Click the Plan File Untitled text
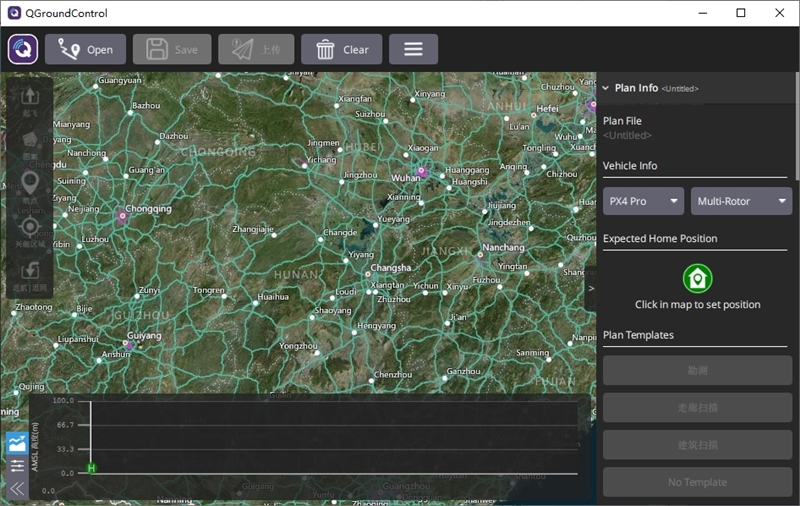Image resolution: width=800 pixels, height=506 pixels. [627, 135]
